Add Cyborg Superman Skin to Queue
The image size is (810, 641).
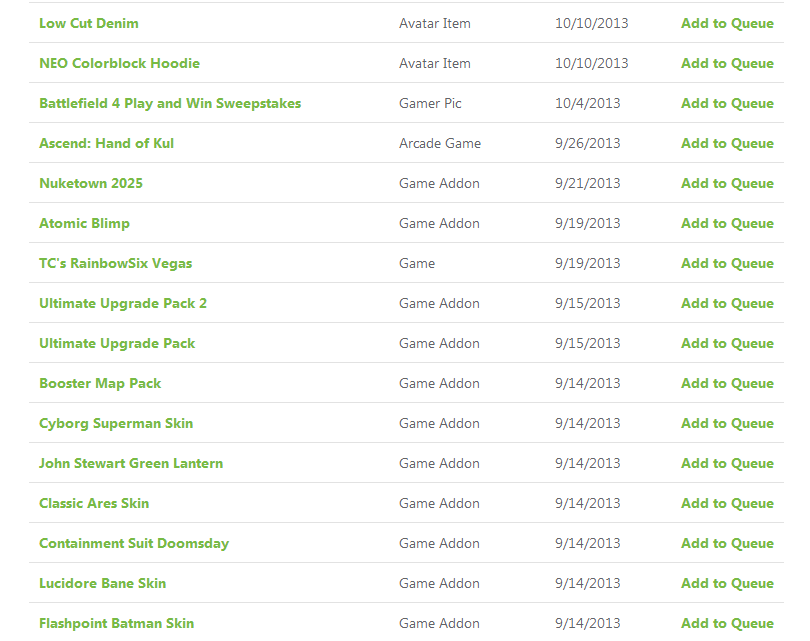[727, 424]
